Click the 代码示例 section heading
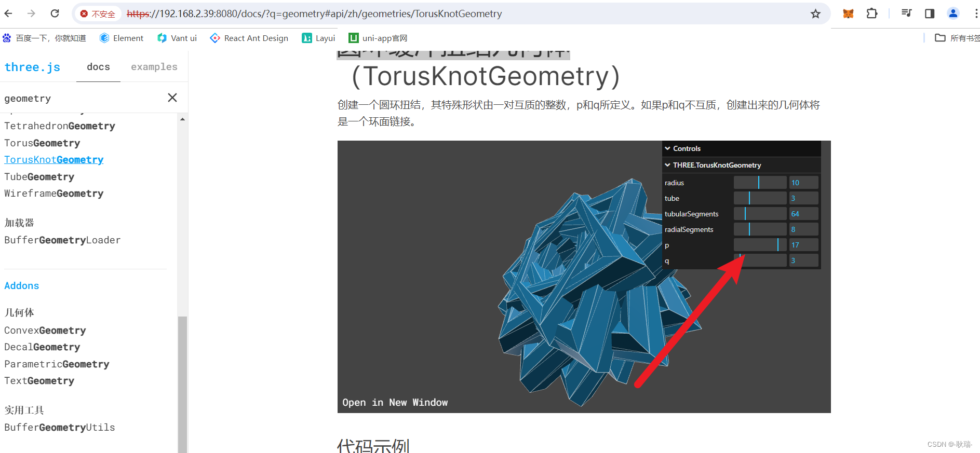 pyautogui.click(x=373, y=446)
